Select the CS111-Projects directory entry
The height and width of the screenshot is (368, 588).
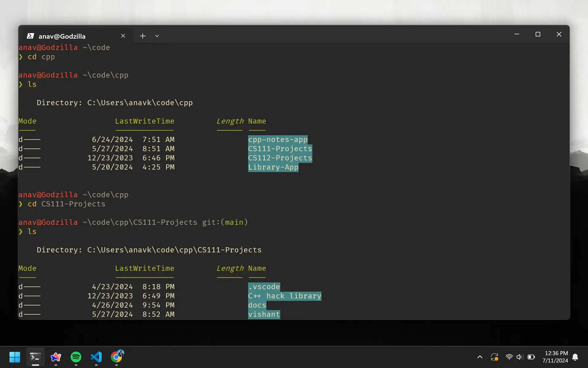280,148
